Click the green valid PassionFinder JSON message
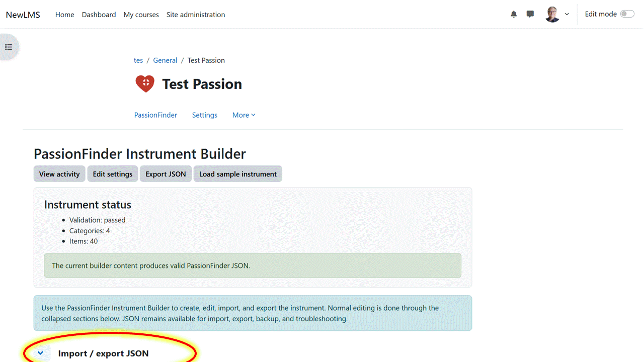644x362 pixels. click(253, 265)
